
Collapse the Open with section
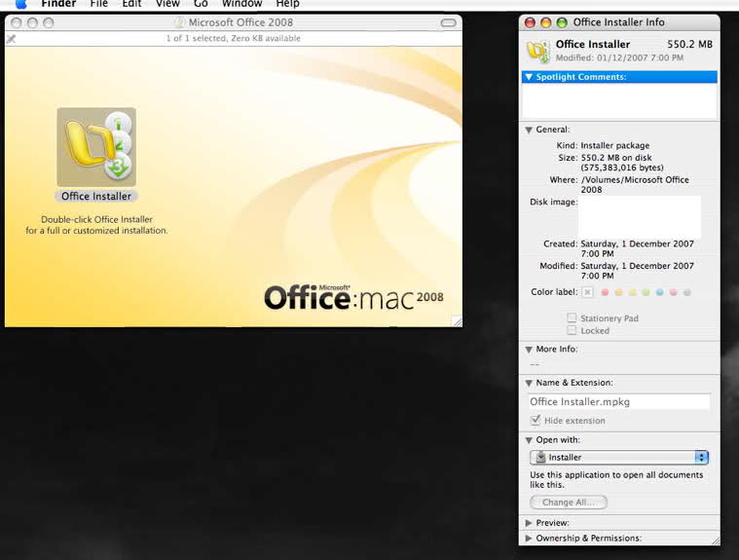(x=529, y=440)
